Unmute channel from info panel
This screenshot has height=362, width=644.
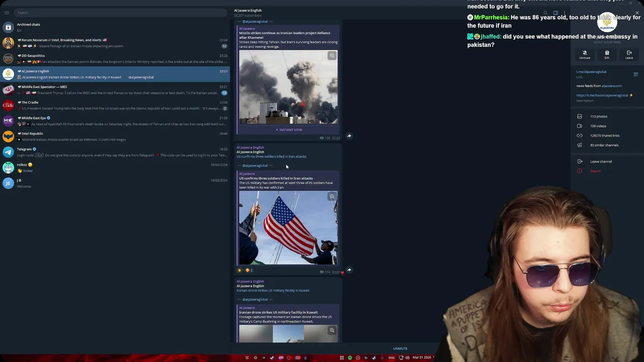tap(585, 54)
